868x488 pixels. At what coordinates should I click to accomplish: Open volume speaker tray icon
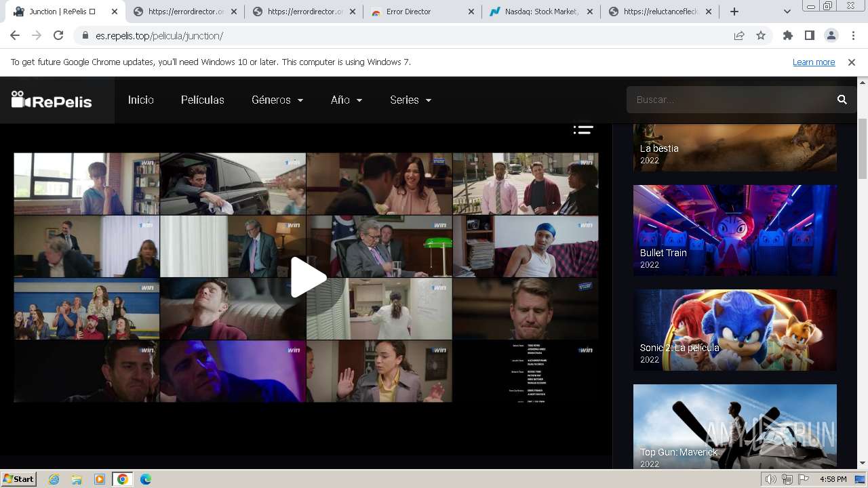coord(770,479)
